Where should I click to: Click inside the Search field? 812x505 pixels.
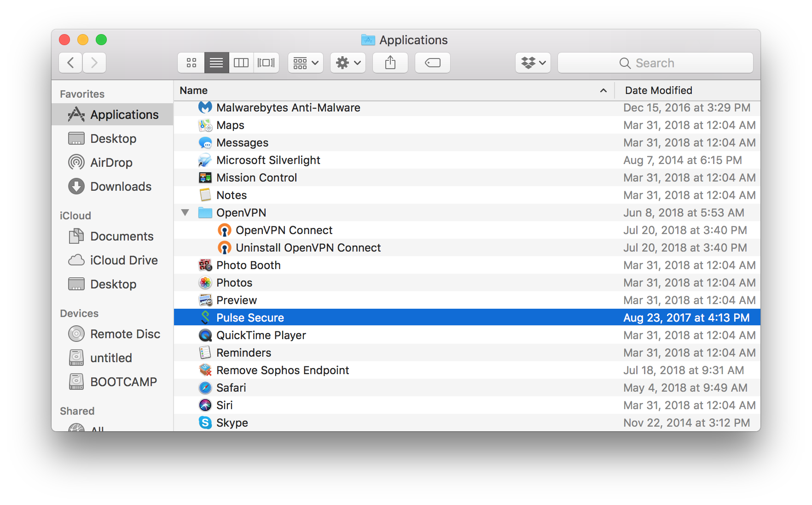click(655, 63)
